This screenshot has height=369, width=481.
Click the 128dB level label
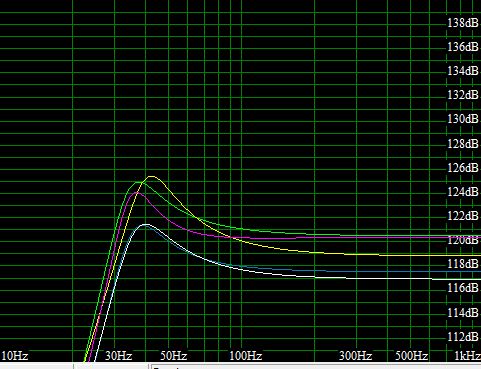[x=463, y=144]
